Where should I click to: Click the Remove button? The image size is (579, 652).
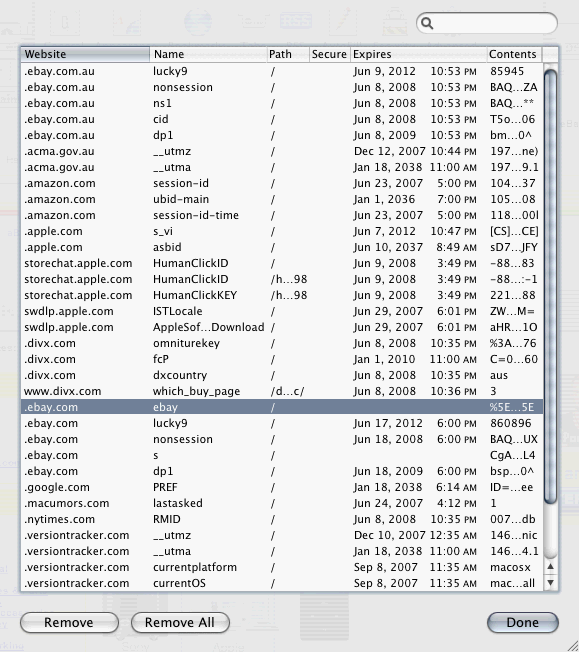point(69,622)
